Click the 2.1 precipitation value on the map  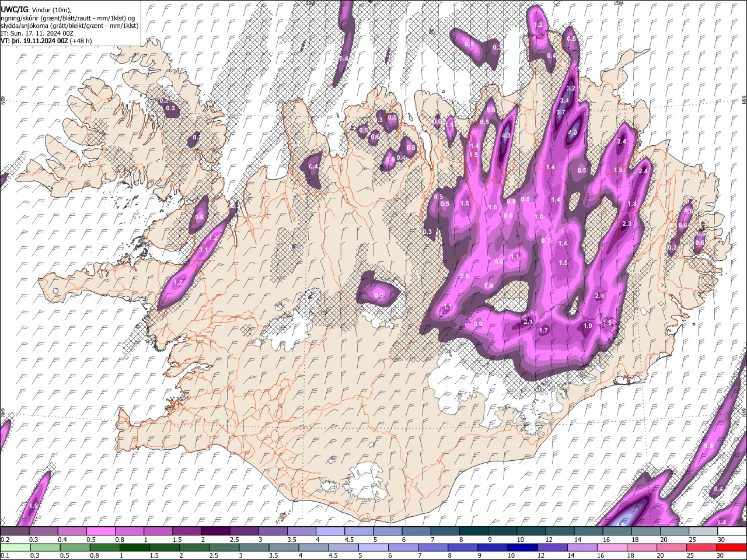(x=528, y=321)
